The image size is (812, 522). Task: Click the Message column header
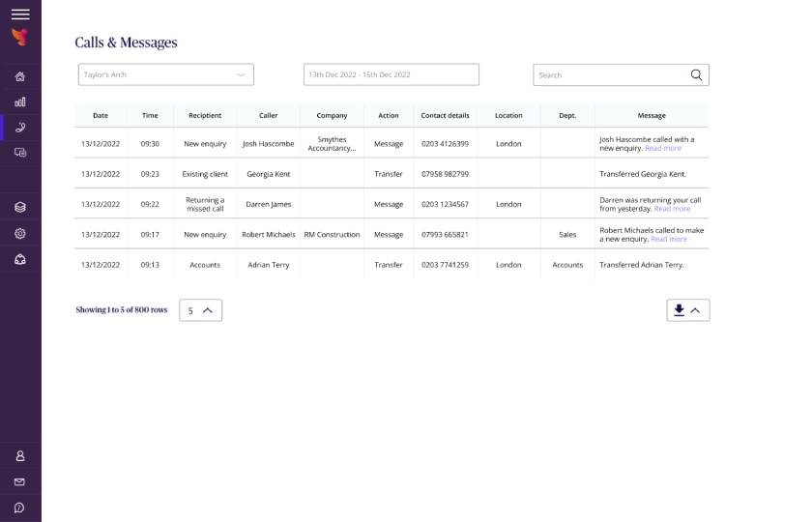[x=652, y=115]
